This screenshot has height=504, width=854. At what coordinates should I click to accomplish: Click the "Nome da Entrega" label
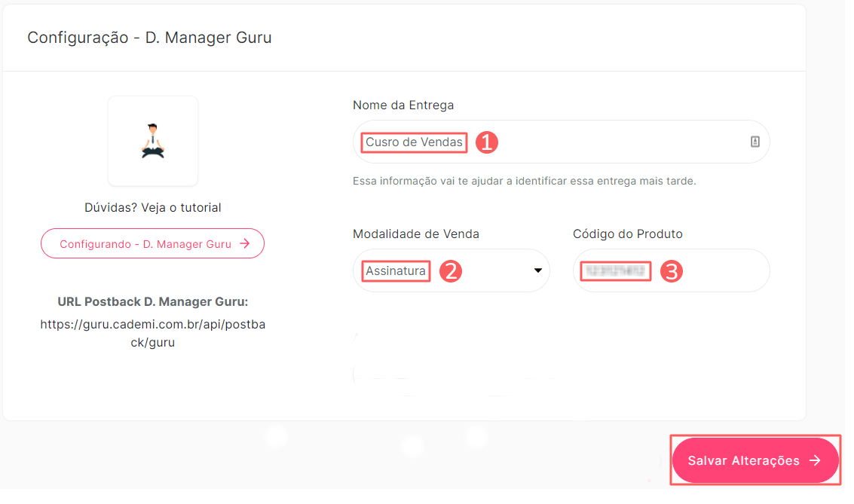[x=403, y=105]
